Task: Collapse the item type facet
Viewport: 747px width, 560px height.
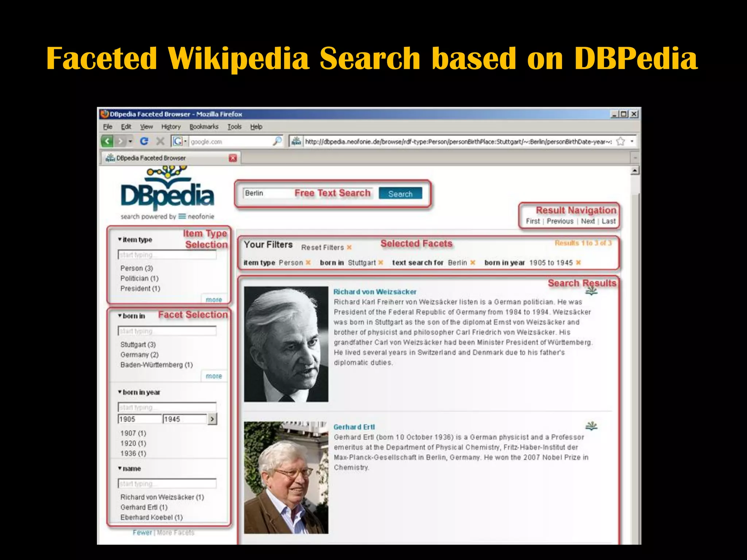Action: [x=120, y=240]
